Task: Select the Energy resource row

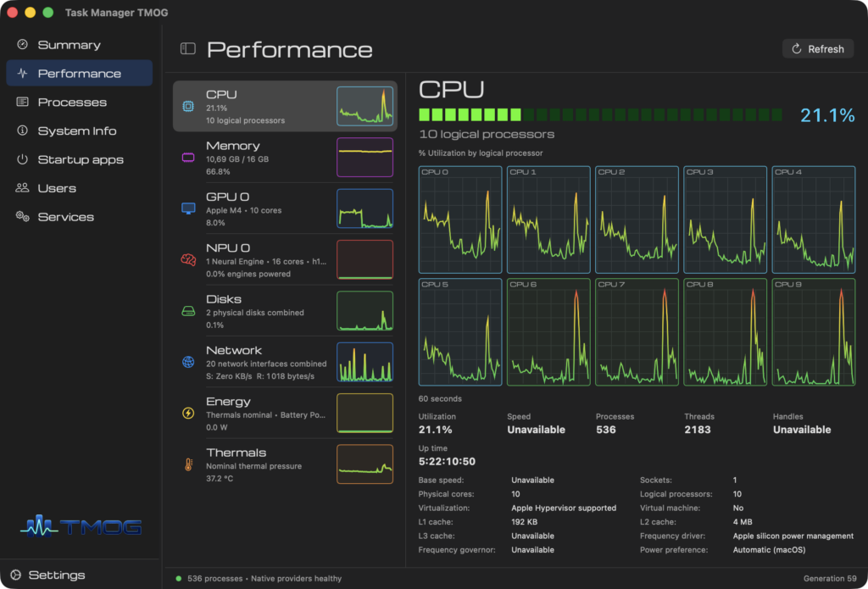Action: point(285,414)
